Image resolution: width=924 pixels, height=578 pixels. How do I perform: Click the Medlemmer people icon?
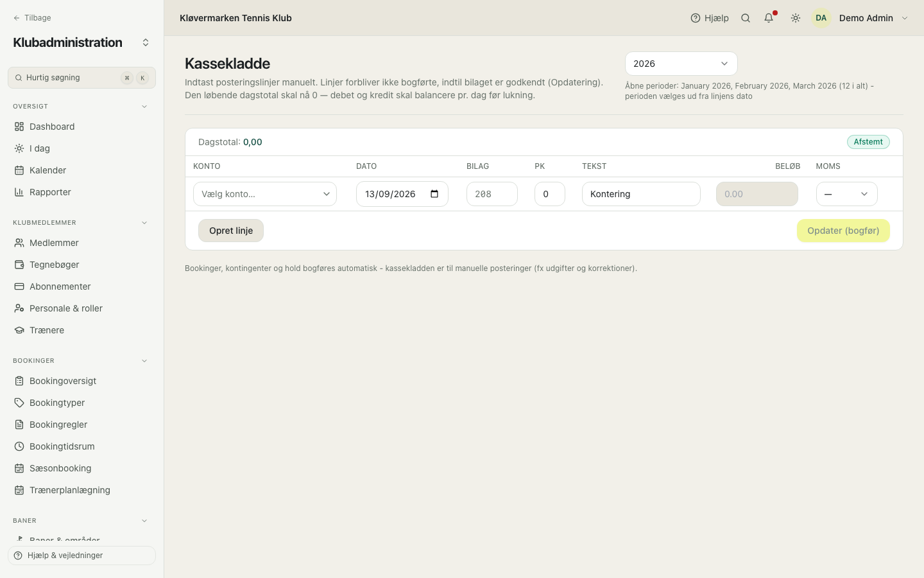coord(19,243)
